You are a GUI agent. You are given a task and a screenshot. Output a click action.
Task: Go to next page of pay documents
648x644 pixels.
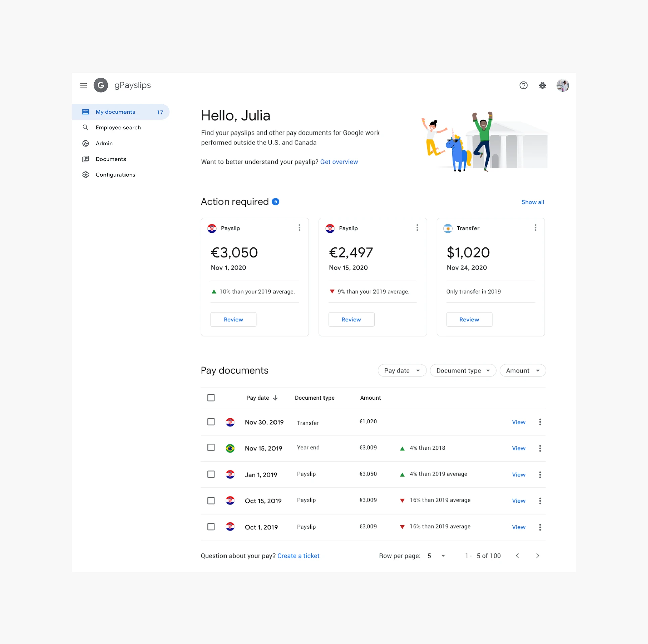pos(537,556)
